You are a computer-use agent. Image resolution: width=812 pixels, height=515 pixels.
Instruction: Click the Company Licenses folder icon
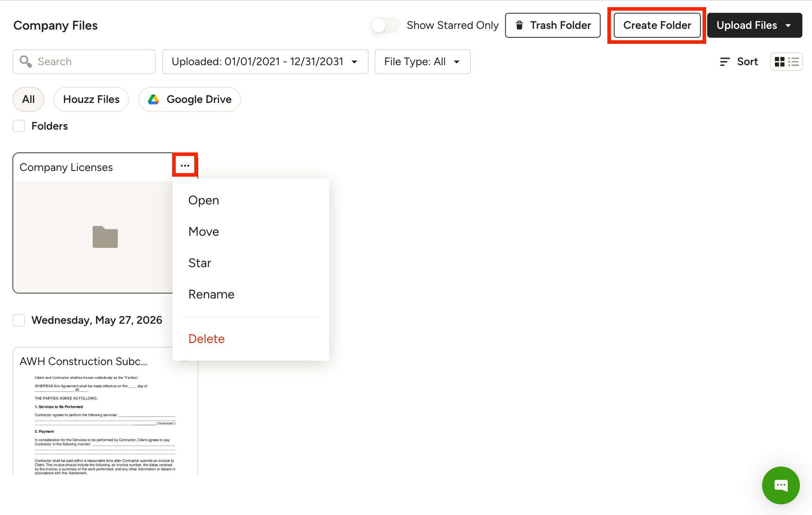pos(105,237)
